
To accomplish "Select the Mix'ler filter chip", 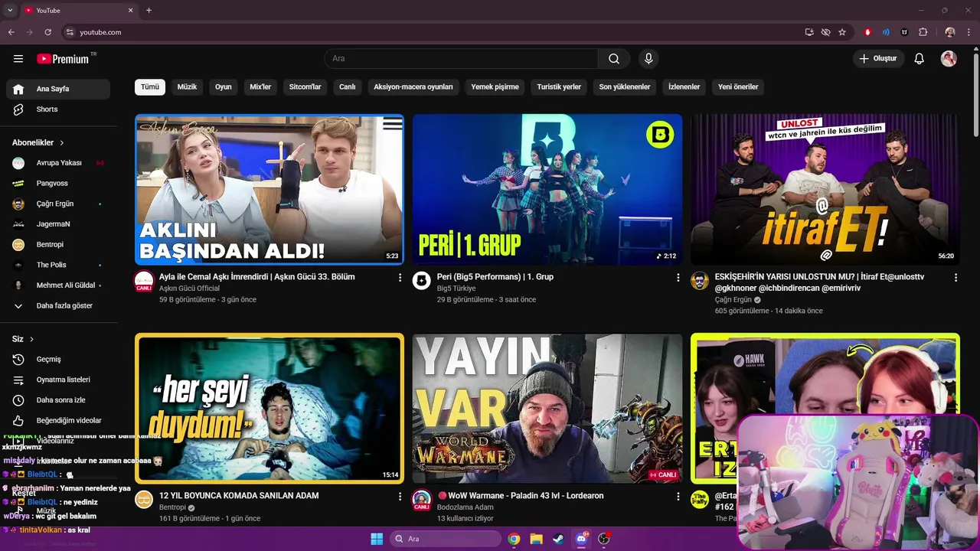I will pyautogui.click(x=260, y=87).
